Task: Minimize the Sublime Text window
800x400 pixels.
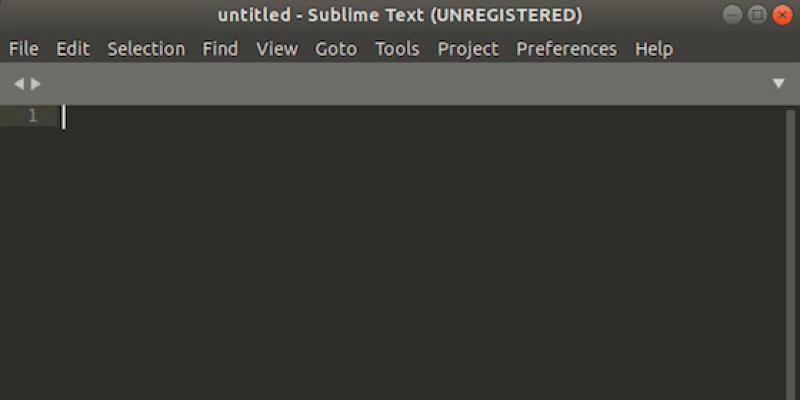Action: point(734,15)
